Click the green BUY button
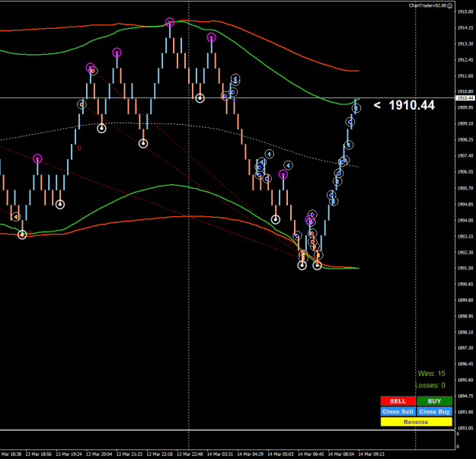Viewport: 476px width, 459px height. 434,400
